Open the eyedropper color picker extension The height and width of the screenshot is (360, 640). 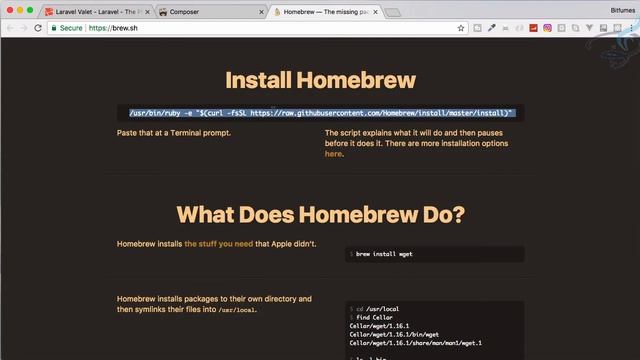point(491,28)
